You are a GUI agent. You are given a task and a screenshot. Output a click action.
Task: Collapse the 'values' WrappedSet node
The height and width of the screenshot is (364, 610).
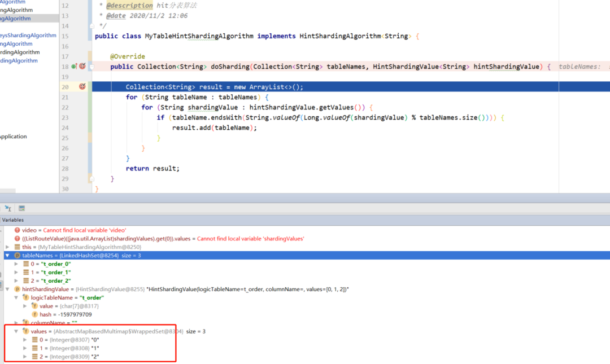pos(16,331)
